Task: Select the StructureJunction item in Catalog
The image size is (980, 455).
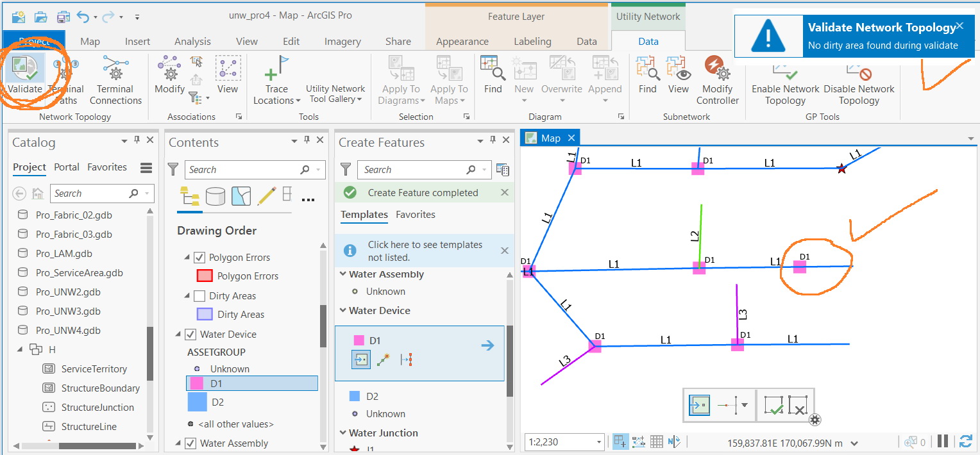Action: click(97, 408)
